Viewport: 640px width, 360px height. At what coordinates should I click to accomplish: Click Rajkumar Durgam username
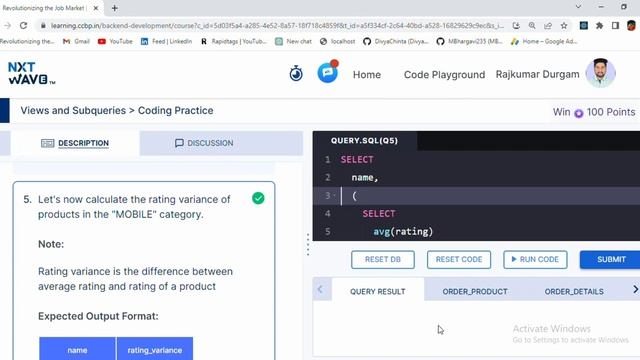(x=537, y=74)
